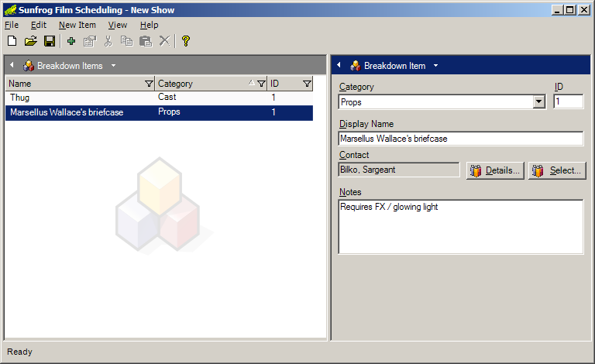Open the File menu

point(12,25)
